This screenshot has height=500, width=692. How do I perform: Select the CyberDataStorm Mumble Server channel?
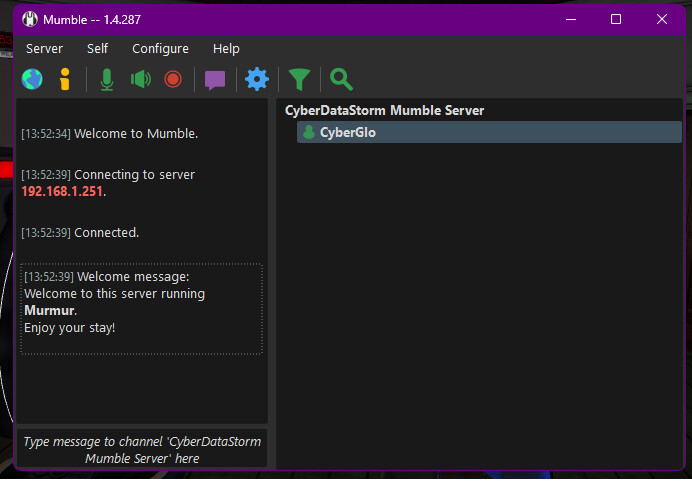(384, 111)
